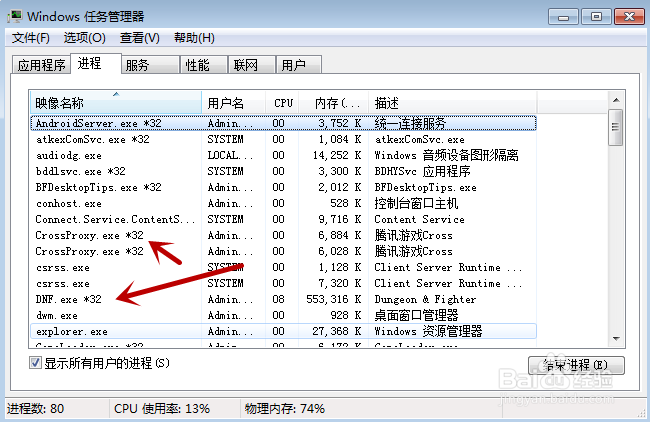The image size is (650, 422).
Task: Select CrossProxy.exe using 6,028 K
Action: 284,252
